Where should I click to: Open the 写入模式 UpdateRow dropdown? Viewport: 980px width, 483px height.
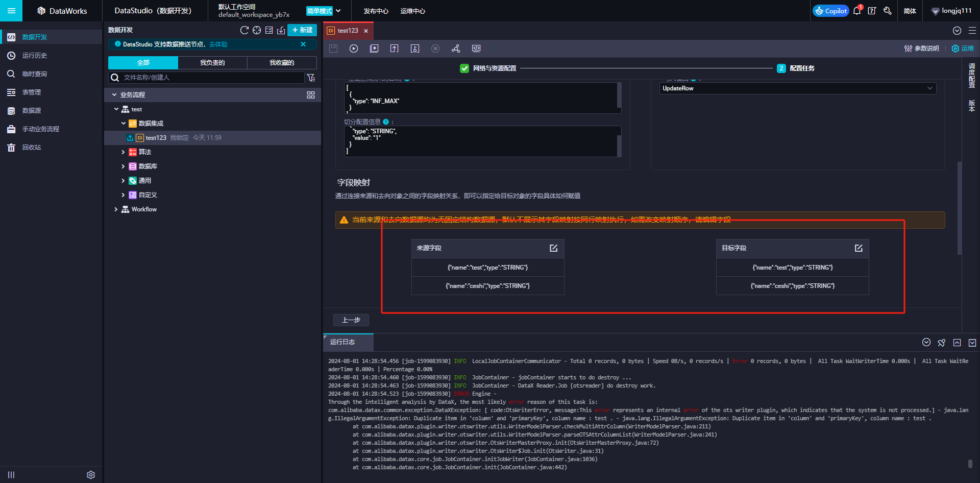(797, 88)
